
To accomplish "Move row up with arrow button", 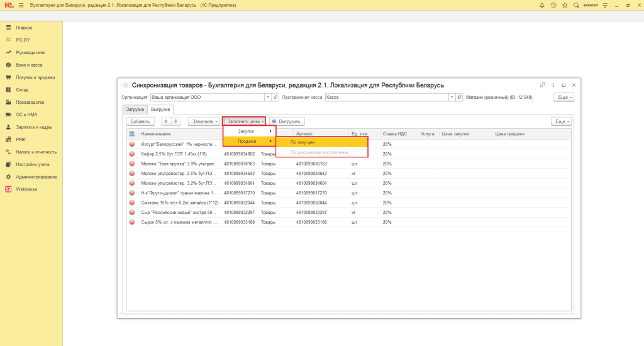I will click(x=166, y=121).
